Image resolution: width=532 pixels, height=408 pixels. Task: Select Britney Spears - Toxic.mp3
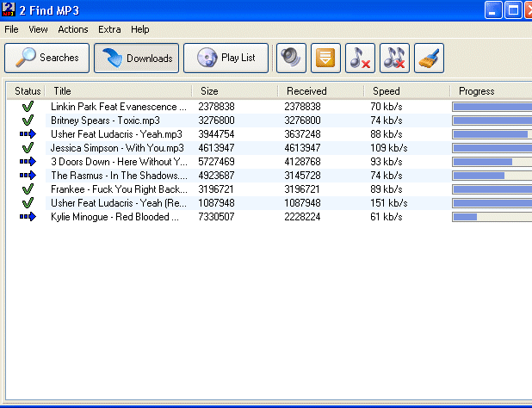(105, 121)
